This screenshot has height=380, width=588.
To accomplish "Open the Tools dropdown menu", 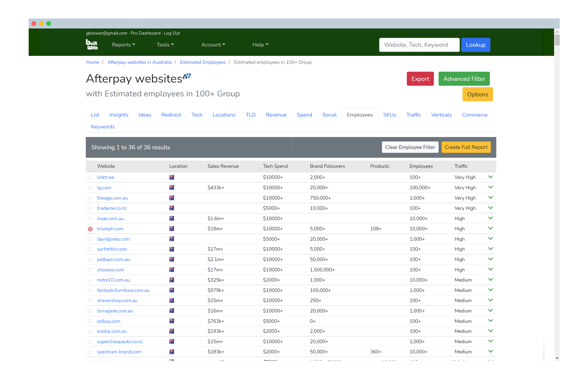I will (x=165, y=45).
